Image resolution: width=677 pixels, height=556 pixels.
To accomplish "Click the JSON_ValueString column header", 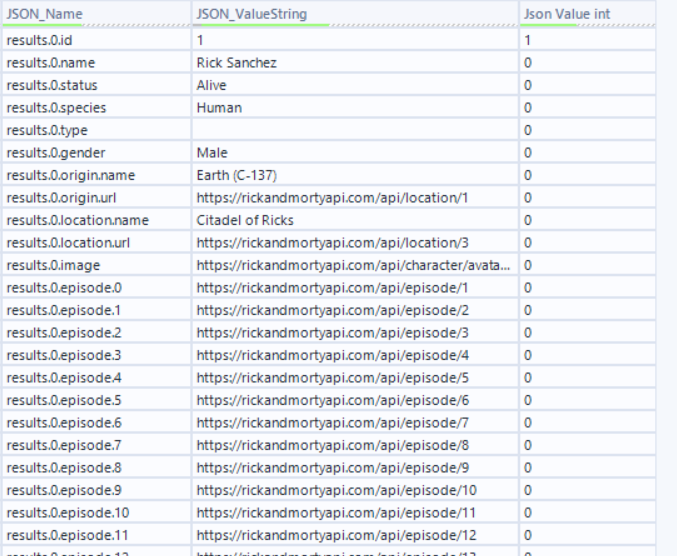I will point(355,14).
